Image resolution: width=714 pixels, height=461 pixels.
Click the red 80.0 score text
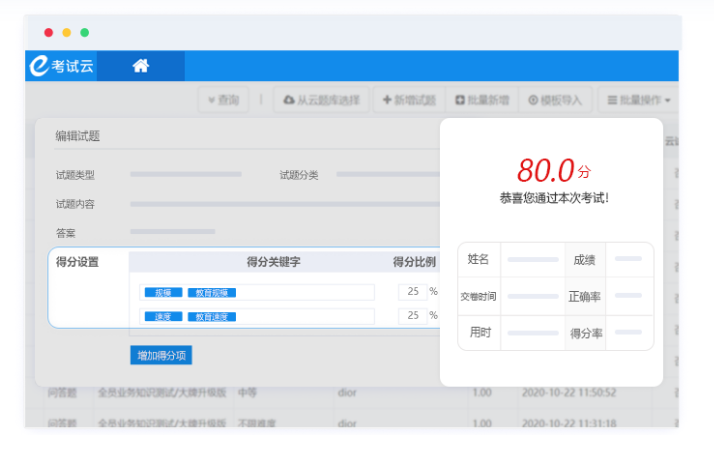tap(546, 168)
